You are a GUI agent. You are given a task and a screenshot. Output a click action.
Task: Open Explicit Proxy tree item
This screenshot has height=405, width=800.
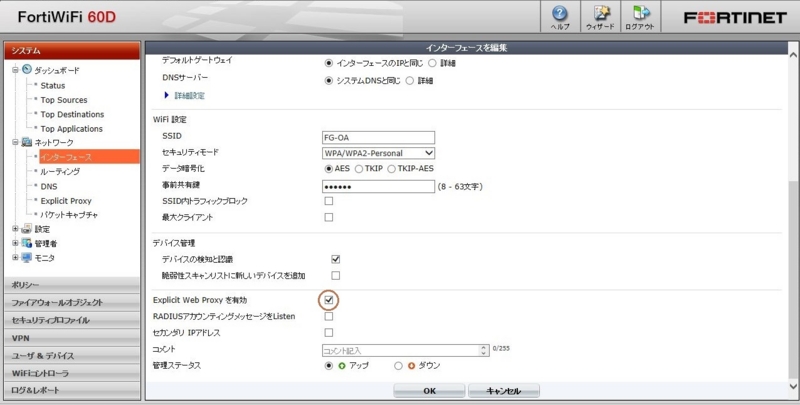pyautogui.click(x=66, y=200)
